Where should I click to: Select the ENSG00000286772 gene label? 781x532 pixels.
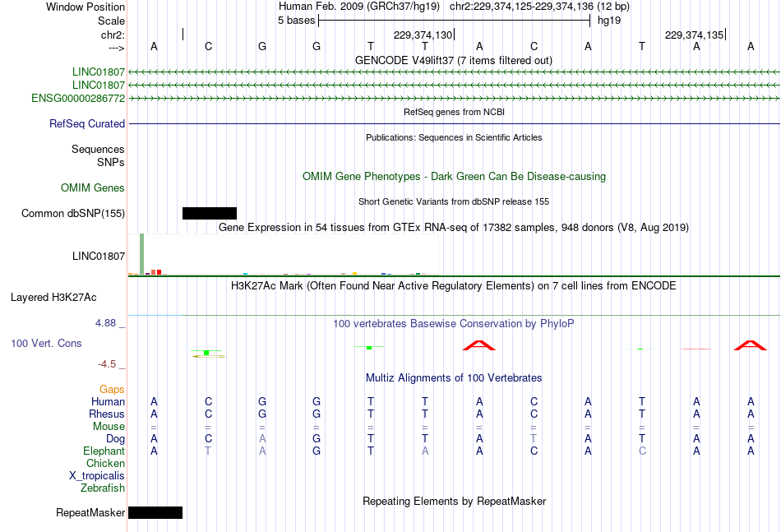(x=78, y=99)
